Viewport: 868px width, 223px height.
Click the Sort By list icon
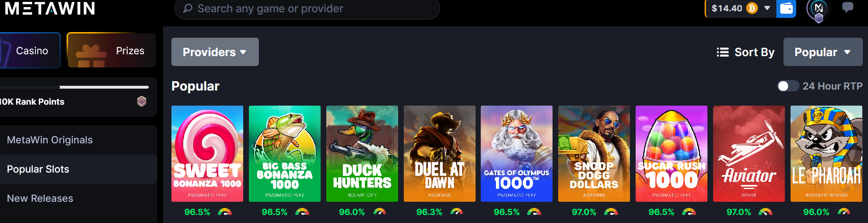(723, 52)
